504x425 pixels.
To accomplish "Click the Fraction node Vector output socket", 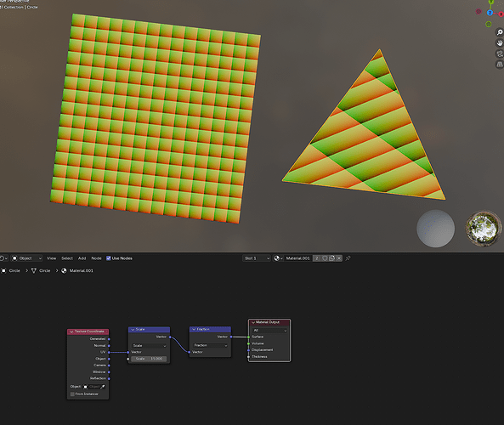I will tap(231, 337).
